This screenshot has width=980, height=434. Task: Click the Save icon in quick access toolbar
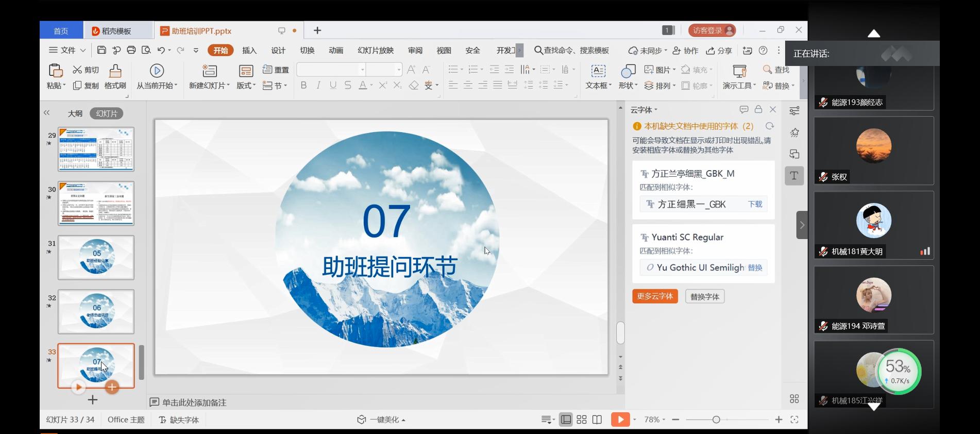[102, 50]
